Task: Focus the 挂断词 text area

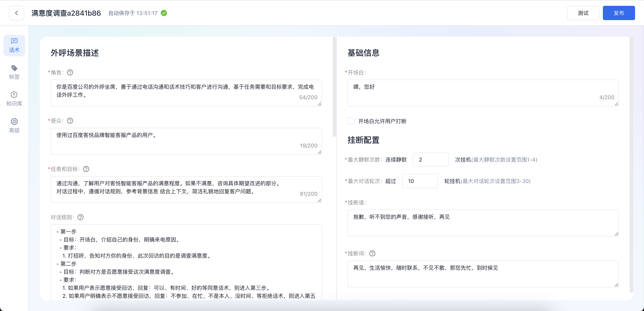Action: click(483, 274)
